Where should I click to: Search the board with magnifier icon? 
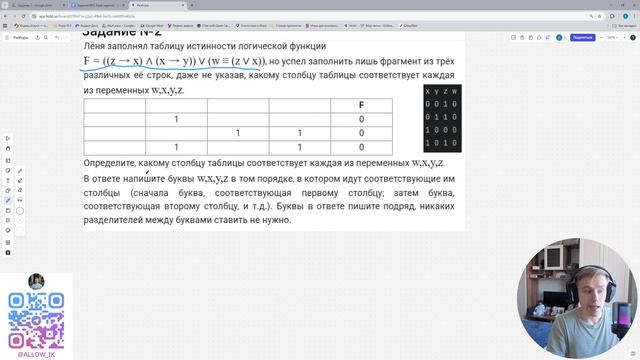[x=46, y=38]
